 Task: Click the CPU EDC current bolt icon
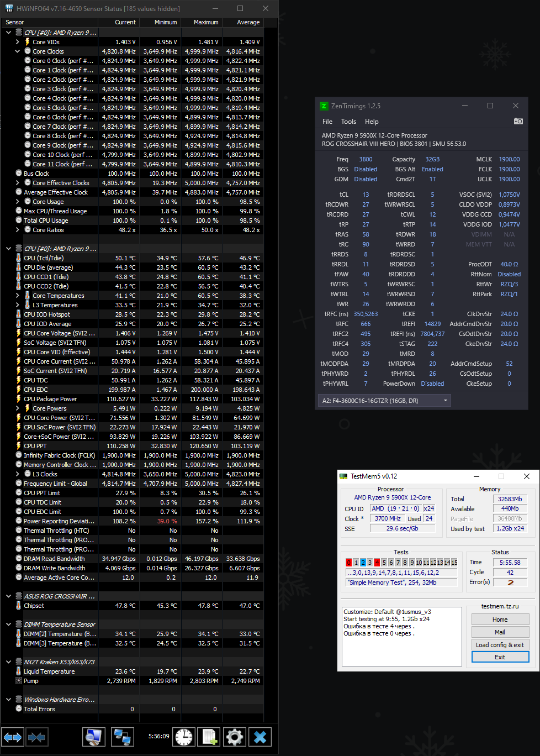click(19, 390)
